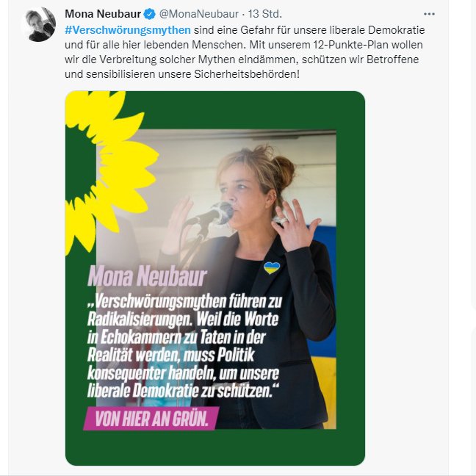The height and width of the screenshot is (476, 476).
Task: Select the bold Mona Neubaur display name
Action: (x=103, y=14)
